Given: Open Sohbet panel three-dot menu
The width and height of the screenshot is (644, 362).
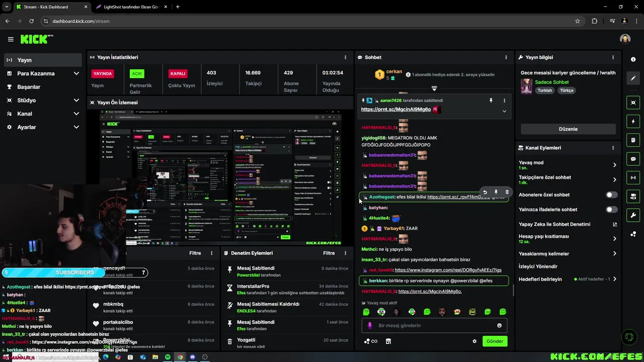Looking at the screenshot, I should [x=506, y=57].
